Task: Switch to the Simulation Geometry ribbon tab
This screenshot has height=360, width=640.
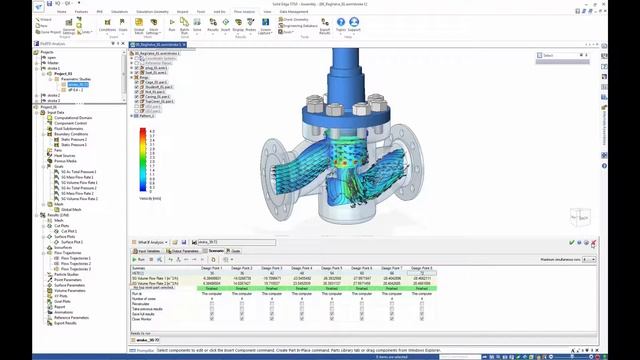Action: tap(152, 12)
